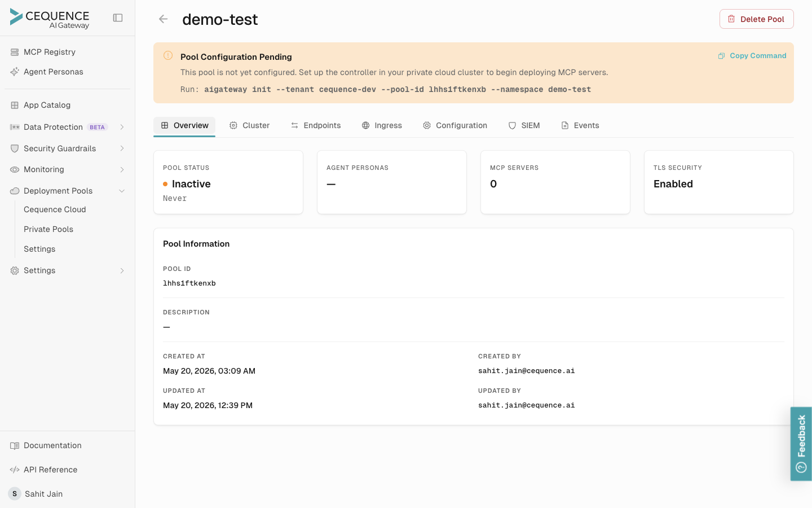
Task: Click the TLS Security Enabled value
Action: click(x=673, y=184)
